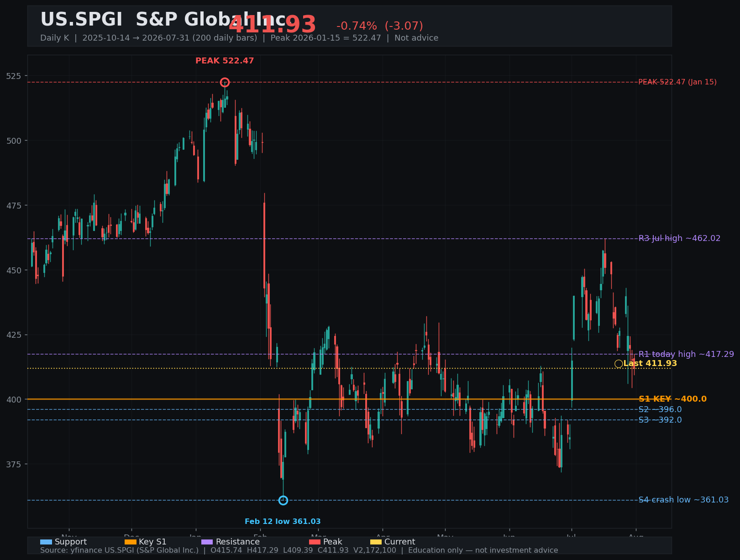Select the 'Current' legend label

[399, 542]
